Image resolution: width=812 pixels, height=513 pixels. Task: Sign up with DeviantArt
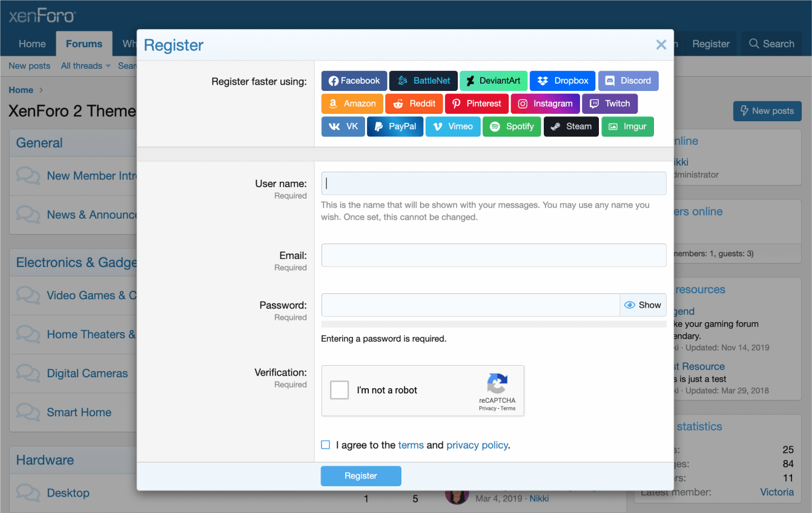(493, 81)
